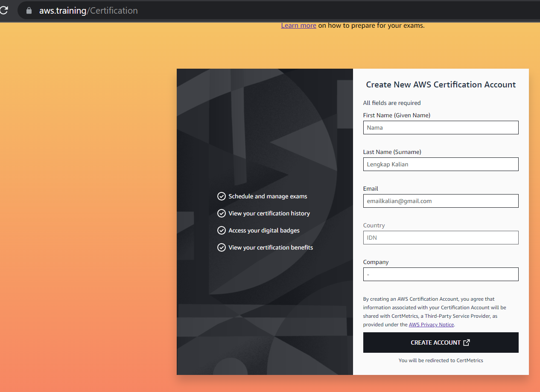Click the All fields are required note
Screen dimensions: 540x392
392,103
